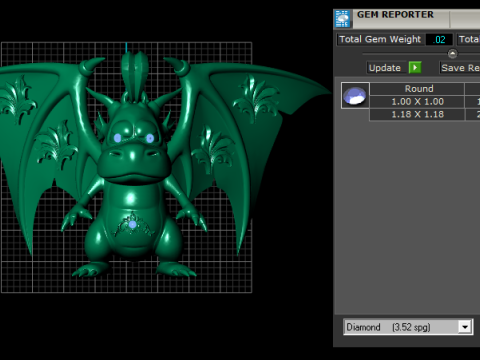480x360 pixels.
Task: Click the Save Report button
Action: coord(460,68)
